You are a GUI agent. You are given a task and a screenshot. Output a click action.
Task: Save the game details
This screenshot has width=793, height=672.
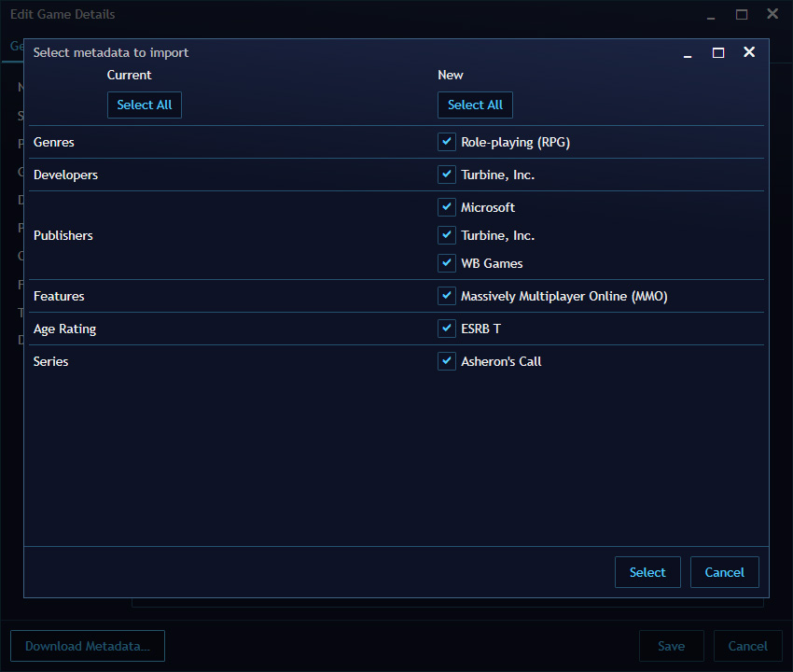tap(672, 646)
